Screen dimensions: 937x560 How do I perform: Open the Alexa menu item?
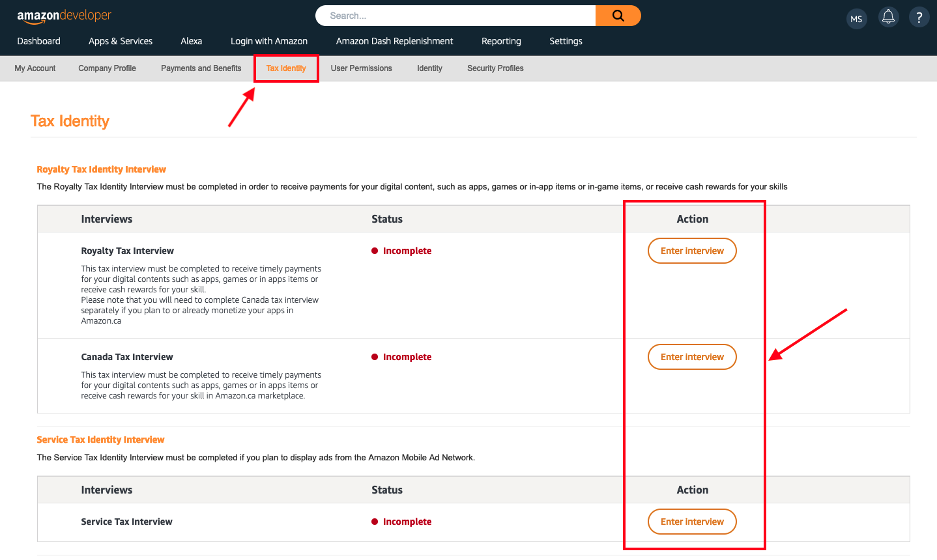point(192,41)
